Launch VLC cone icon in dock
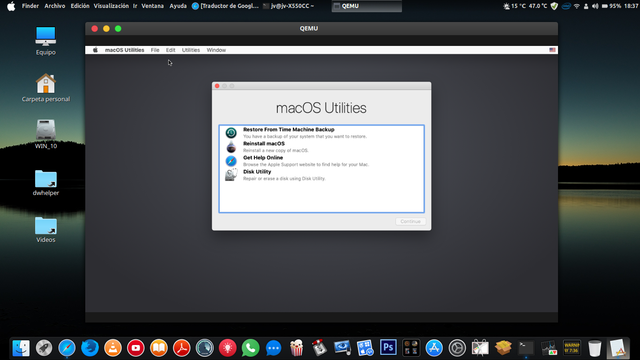Screen dimensions: 640x360 pyautogui.click(x=113, y=348)
